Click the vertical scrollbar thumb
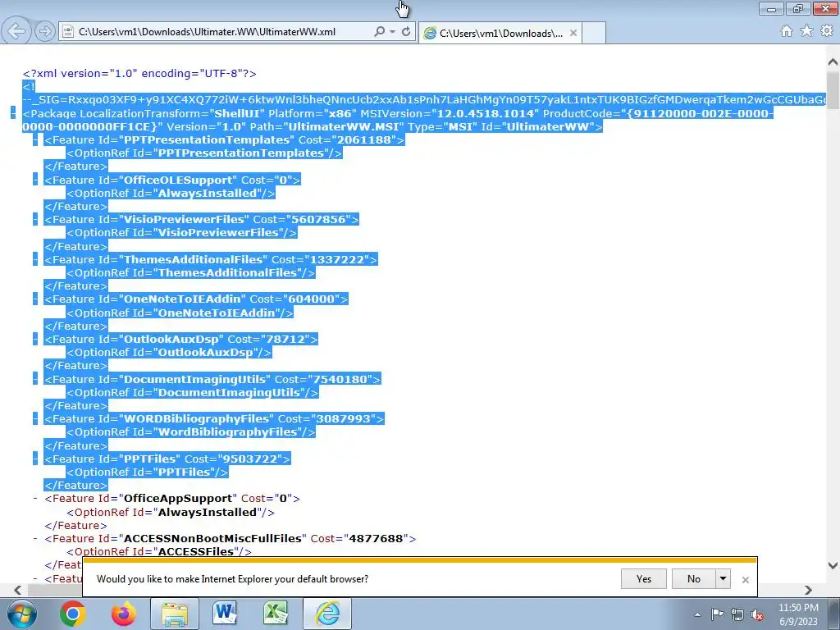This screenshot has height=630, width=840. pyautogui.click(x=833, y=90)
